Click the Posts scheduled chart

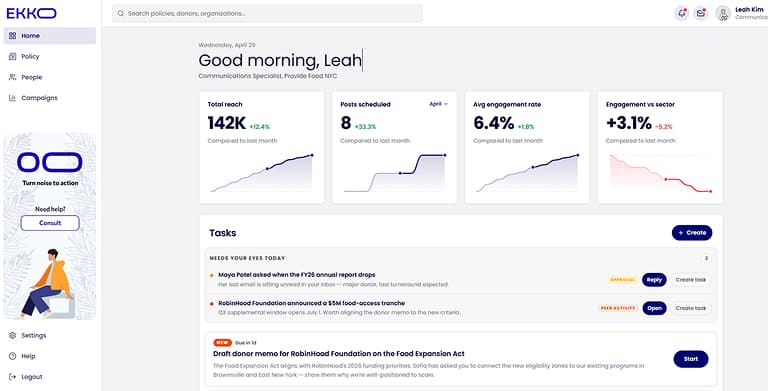(x=394, y=173)
